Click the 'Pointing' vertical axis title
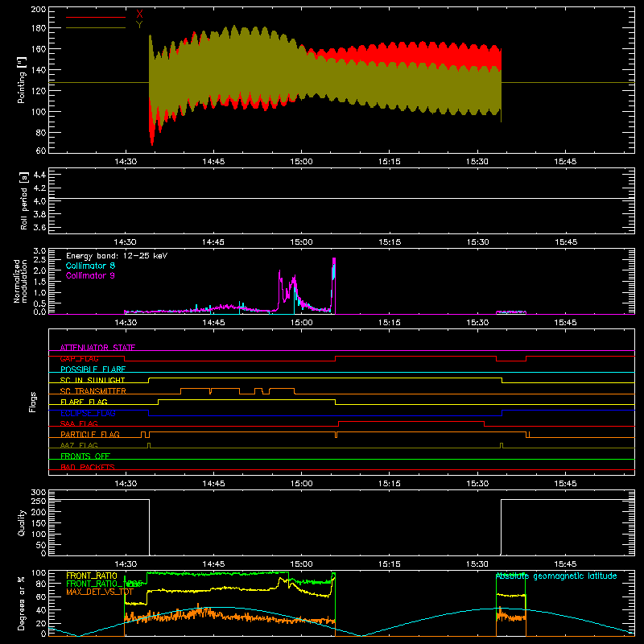This screenshot has width=644, height=644. (22, 80)
